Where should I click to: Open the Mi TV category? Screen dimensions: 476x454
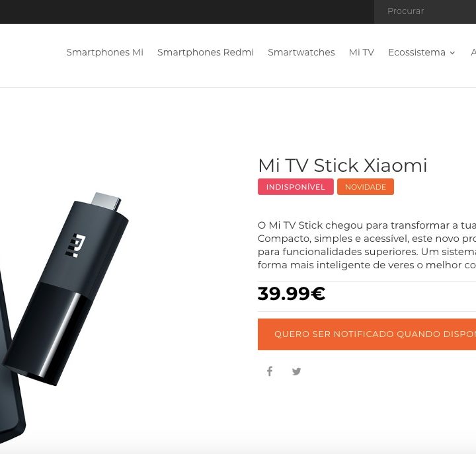click(361, 52)
